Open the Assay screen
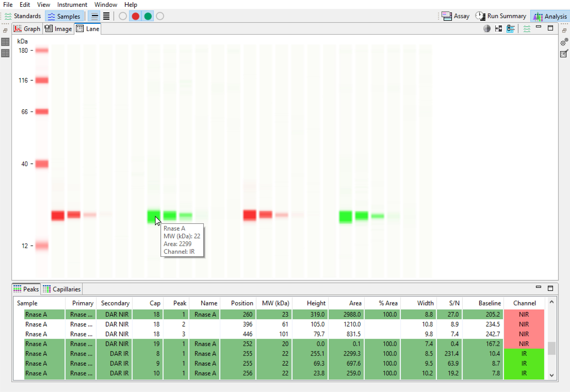This screenshot has height=392, width=570. click(x=455, y=16)
